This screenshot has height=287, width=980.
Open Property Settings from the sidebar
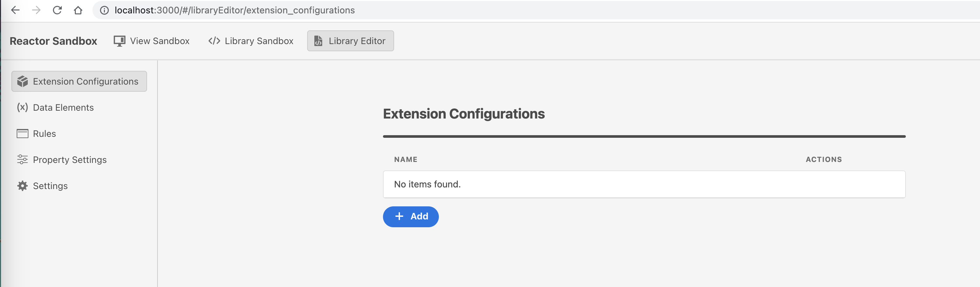click(x=70, y=160)
